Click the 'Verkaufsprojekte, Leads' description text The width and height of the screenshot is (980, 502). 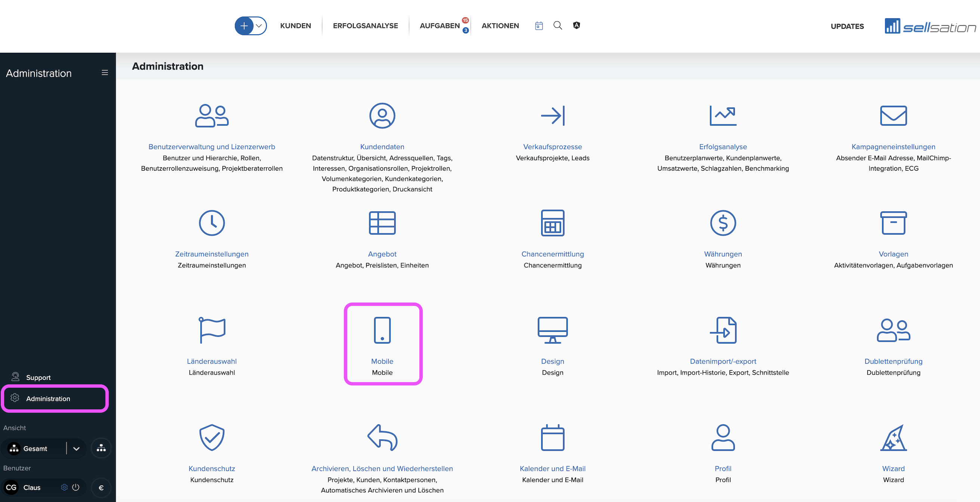553,158
